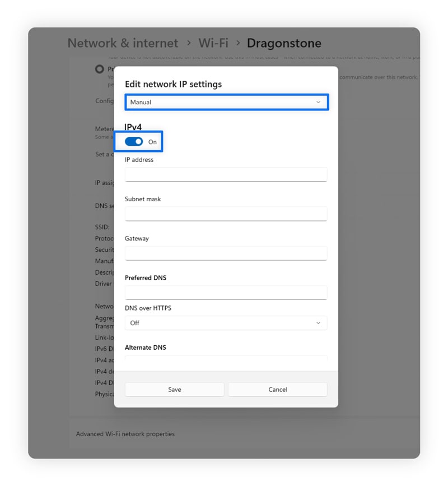This screenshot has width=448, height=486.
Task: Toggle the IPv4 switch off
Action: click(x=134, y=141)
